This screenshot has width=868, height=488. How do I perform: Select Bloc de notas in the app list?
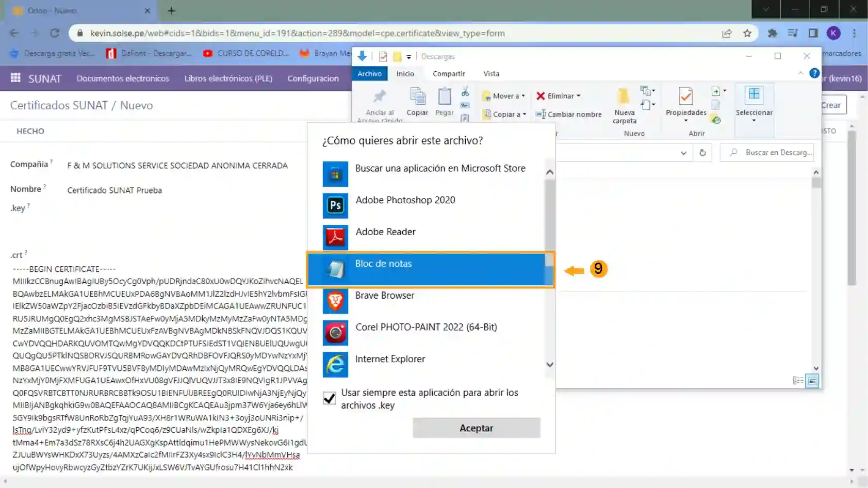(x=431, y=269)
